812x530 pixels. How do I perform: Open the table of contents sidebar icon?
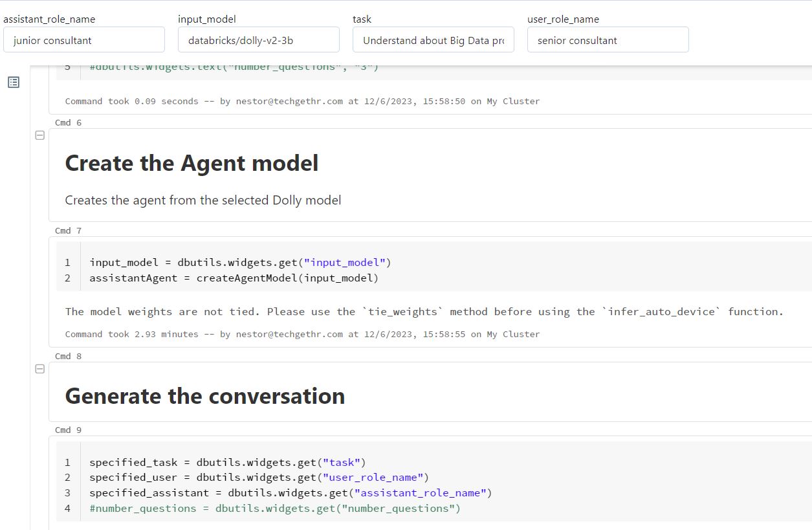click(14, 82)
